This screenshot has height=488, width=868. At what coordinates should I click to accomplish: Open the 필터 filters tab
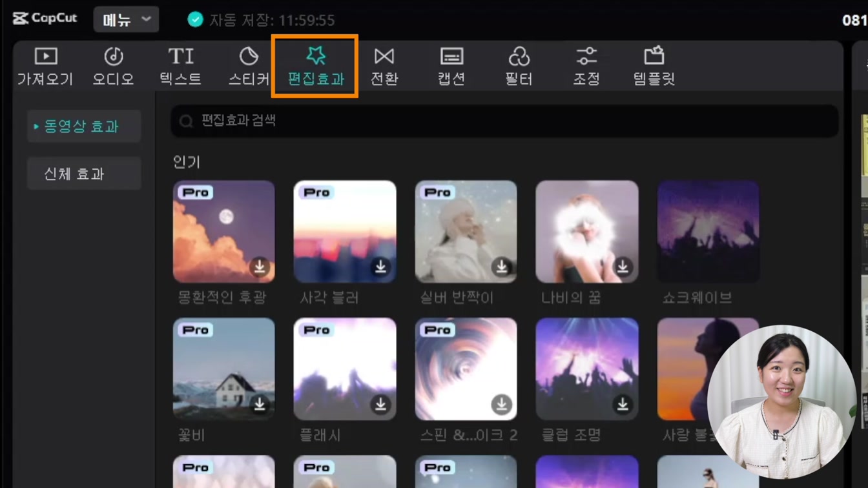[519, 66]
